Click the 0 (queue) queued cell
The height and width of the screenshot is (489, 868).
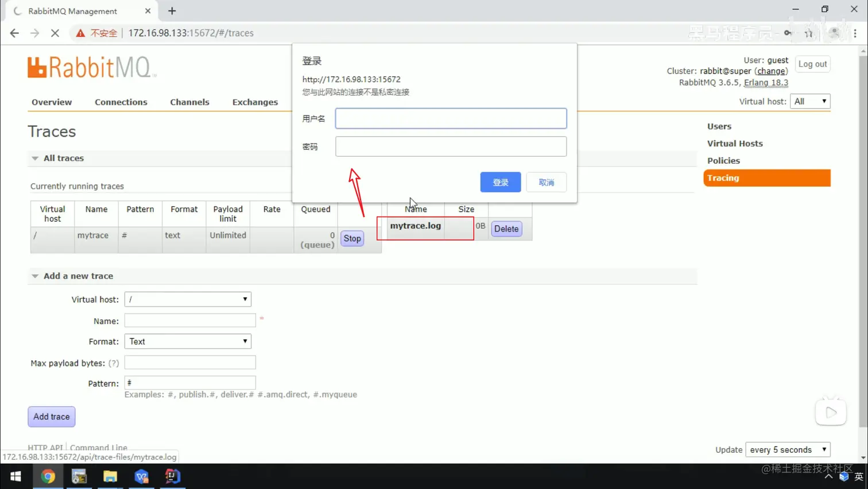pos(317,240)
